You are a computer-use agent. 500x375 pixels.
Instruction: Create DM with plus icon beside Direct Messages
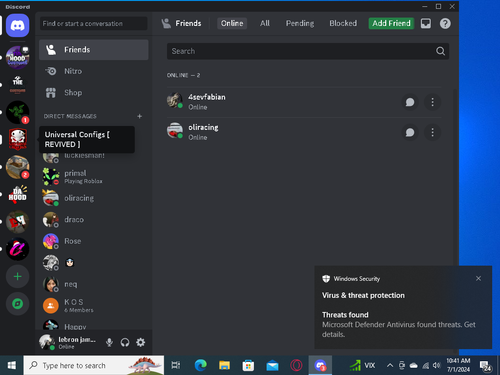coord(139,116)
